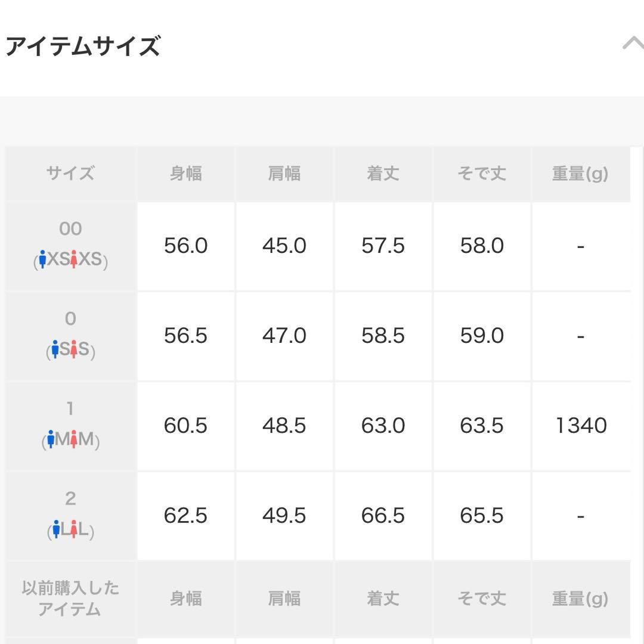Screen dimensions: 644x644
Task: Select the 1340 weight value cell
Action: (581, 426)
